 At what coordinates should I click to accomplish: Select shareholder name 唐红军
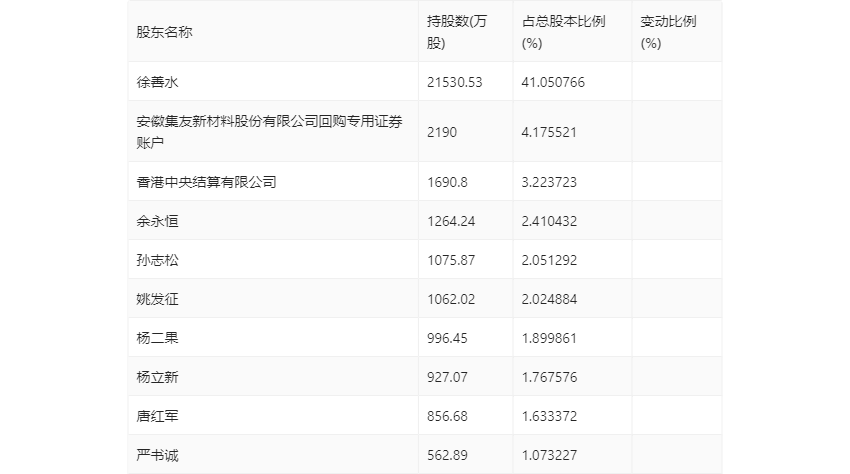(157, 416)
